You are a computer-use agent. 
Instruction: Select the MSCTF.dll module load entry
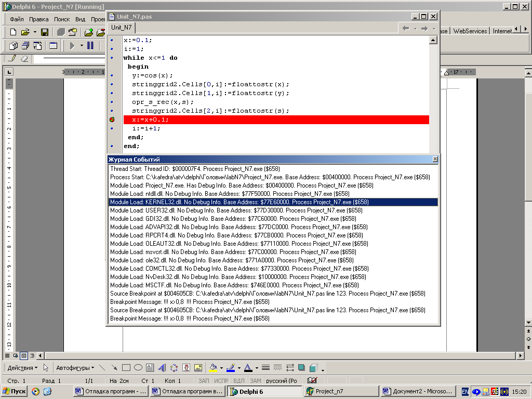273,285
